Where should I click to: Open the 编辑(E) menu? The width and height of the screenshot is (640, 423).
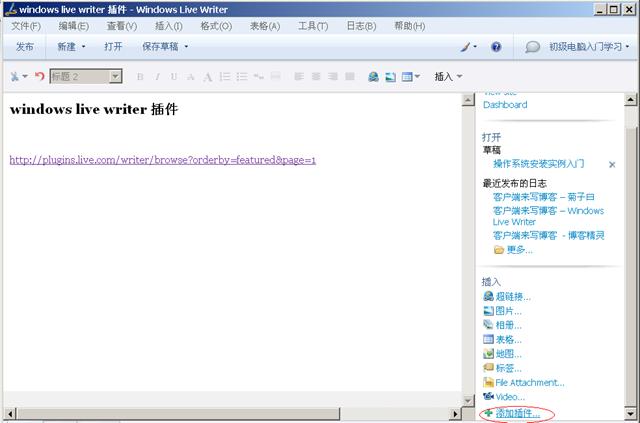pos(73,26)
